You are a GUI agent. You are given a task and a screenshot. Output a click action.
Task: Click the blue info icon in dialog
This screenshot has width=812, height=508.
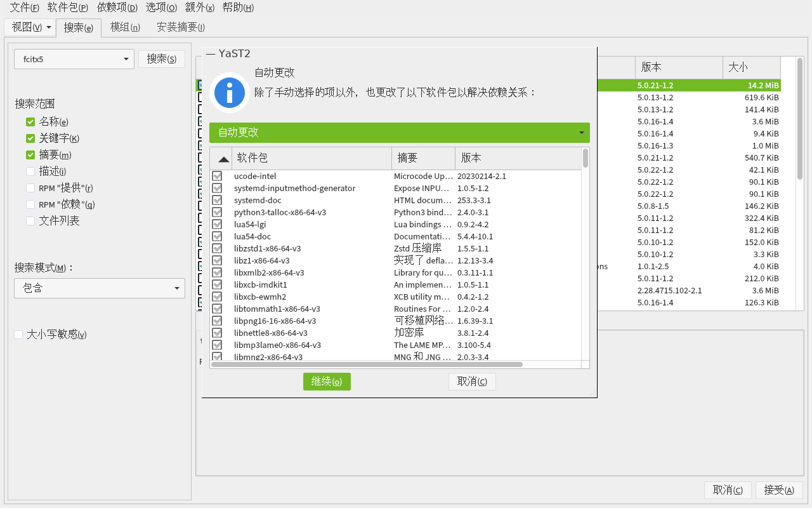pos(230,93)
